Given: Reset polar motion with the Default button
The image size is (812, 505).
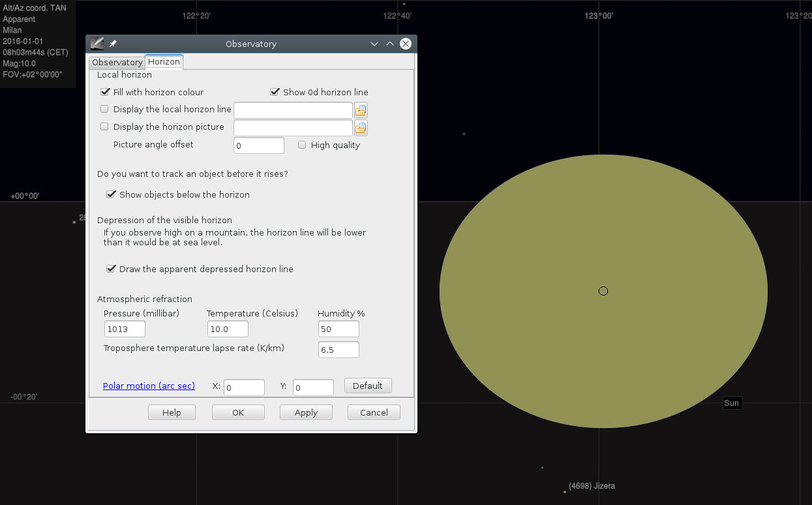Looking at the screenshot, I should [368, 386].
